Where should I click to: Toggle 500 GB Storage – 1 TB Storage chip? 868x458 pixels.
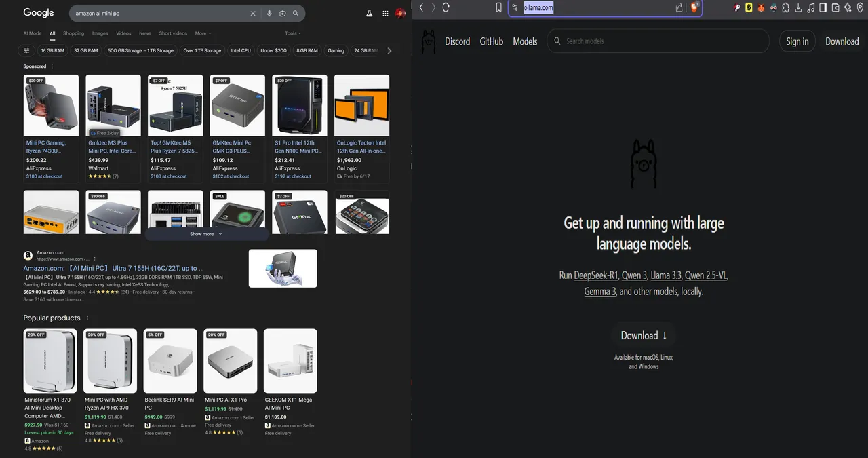140,50
